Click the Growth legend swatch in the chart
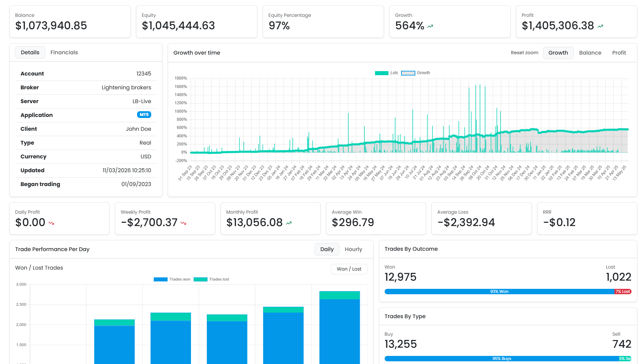 pos(408,72)
